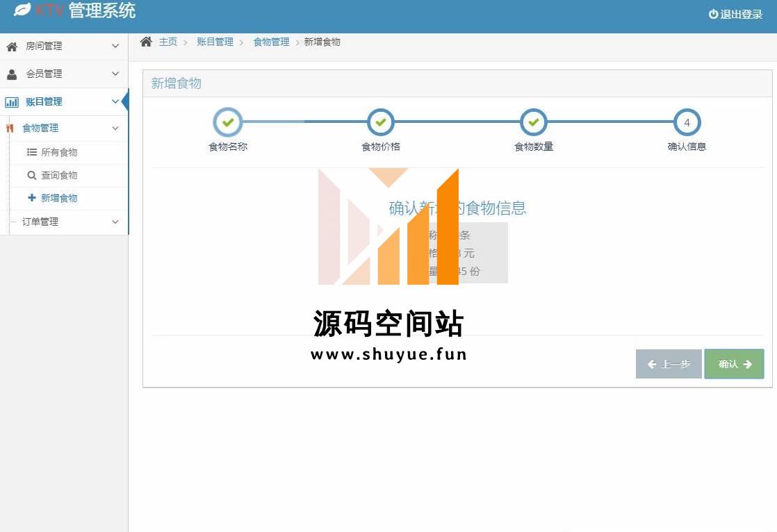Collapse the 食物管理 submenu chevron
The image size is (777, 532).
click(x=115, y=128)
